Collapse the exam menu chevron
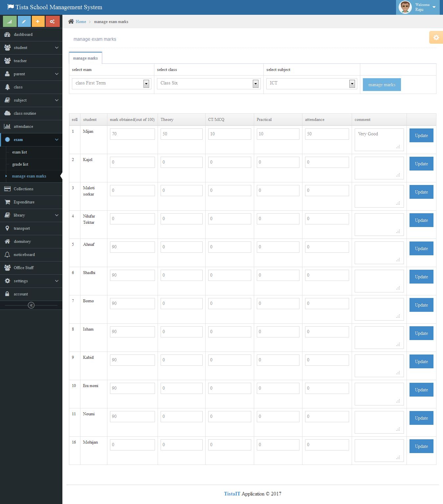The height and width of the screenshot is (504, 443). point(56,140)
